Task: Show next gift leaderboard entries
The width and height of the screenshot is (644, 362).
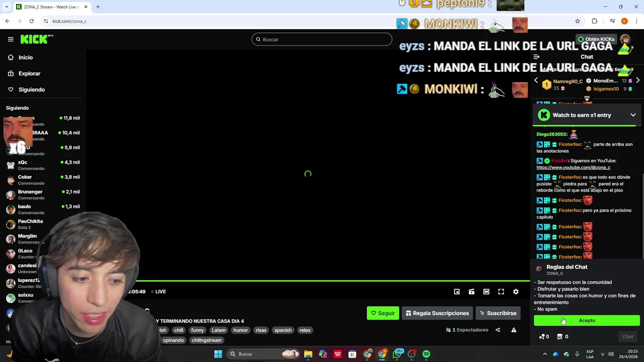Action: click(x=637, y=81)
